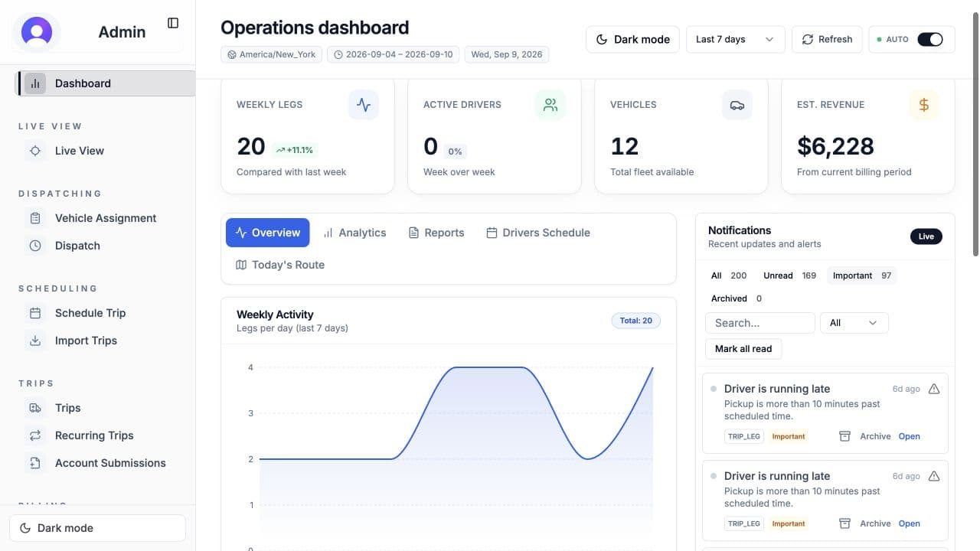Viewport: 980px width, 551px height.
Task: Click the Vehicles car icon
Action: 737,105
